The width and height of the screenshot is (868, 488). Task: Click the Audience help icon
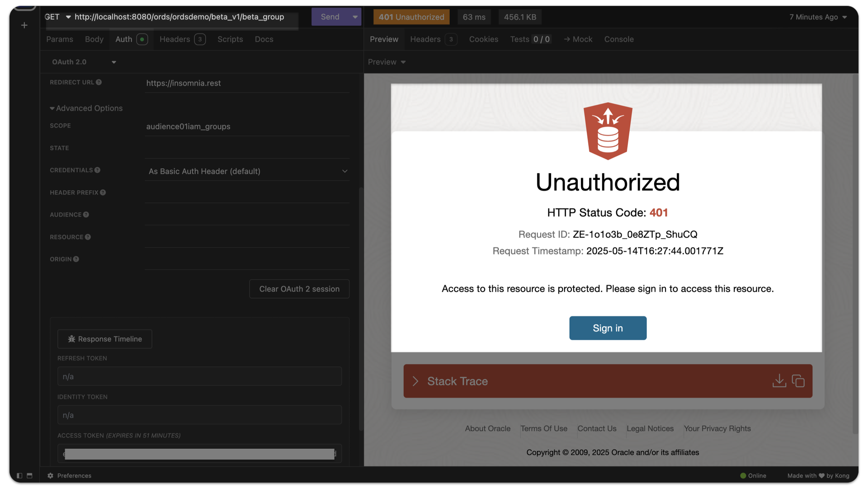(x=86, y=215)
